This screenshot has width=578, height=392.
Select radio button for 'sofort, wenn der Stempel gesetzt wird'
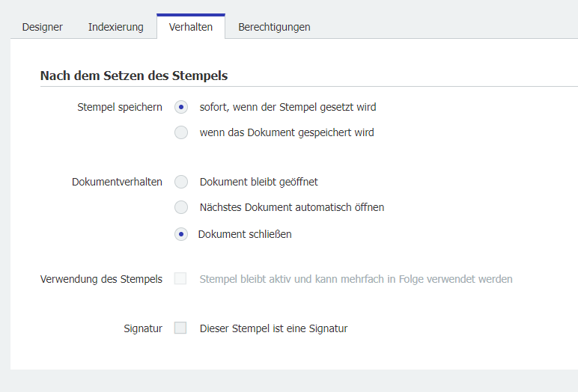tap(181, 107)
